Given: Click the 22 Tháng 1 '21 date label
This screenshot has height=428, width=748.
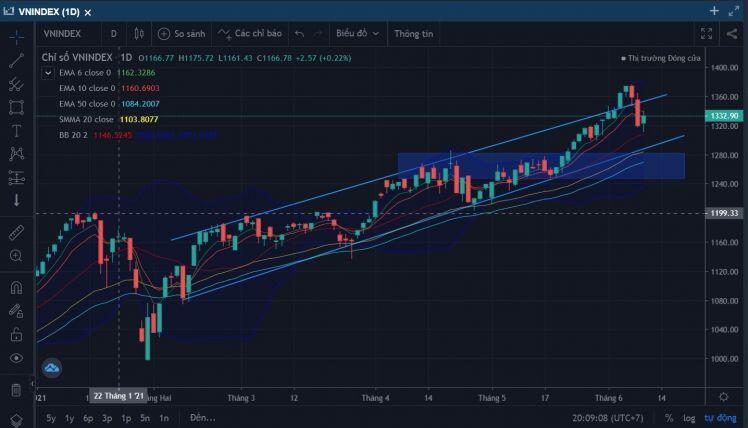Looking at the screenshot, I should tap(119, 396).
